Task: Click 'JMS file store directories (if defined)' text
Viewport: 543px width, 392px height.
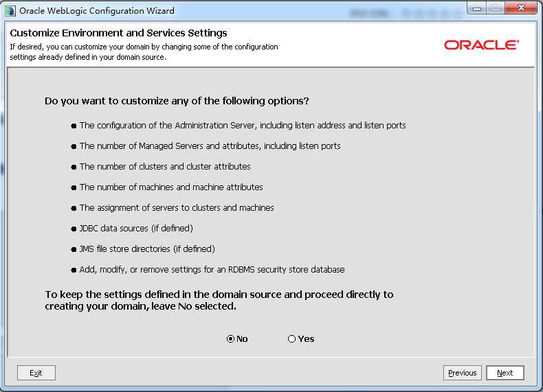Action: pyautogui.click(x=147, y=249)
